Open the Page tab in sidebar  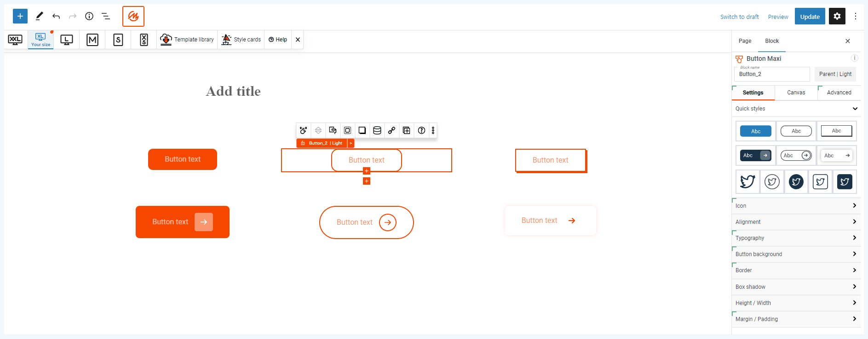[x=745, y=41]
